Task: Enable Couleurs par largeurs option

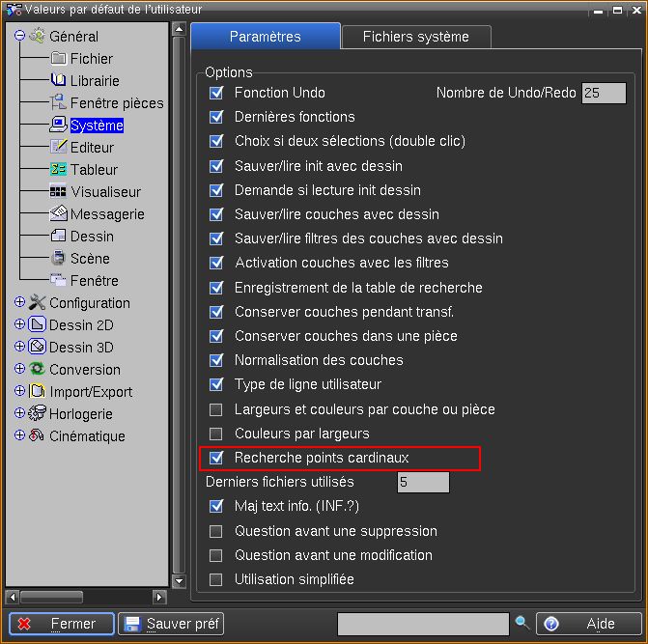Action: (216, 434)
